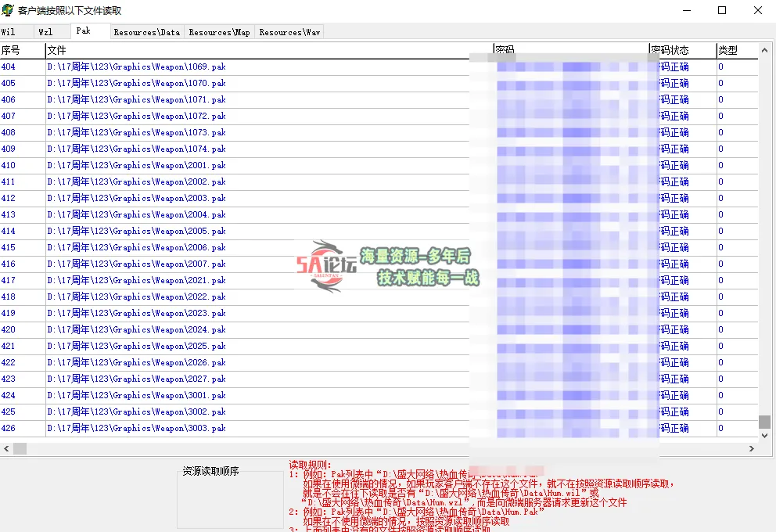Select row with Weapon\2026.pak
Image resolution: width=776 pixels, height=532 pixels.
coord(379,362)
